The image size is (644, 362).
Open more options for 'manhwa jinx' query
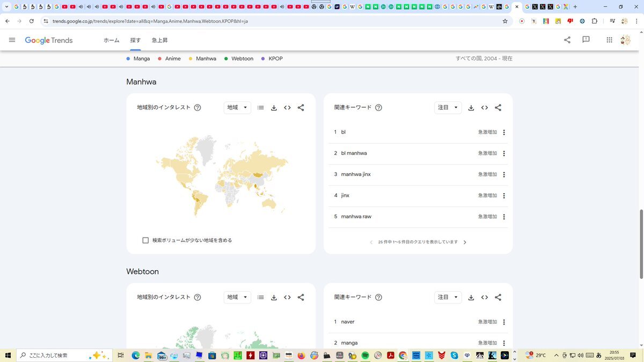click(x=504, y=175)
